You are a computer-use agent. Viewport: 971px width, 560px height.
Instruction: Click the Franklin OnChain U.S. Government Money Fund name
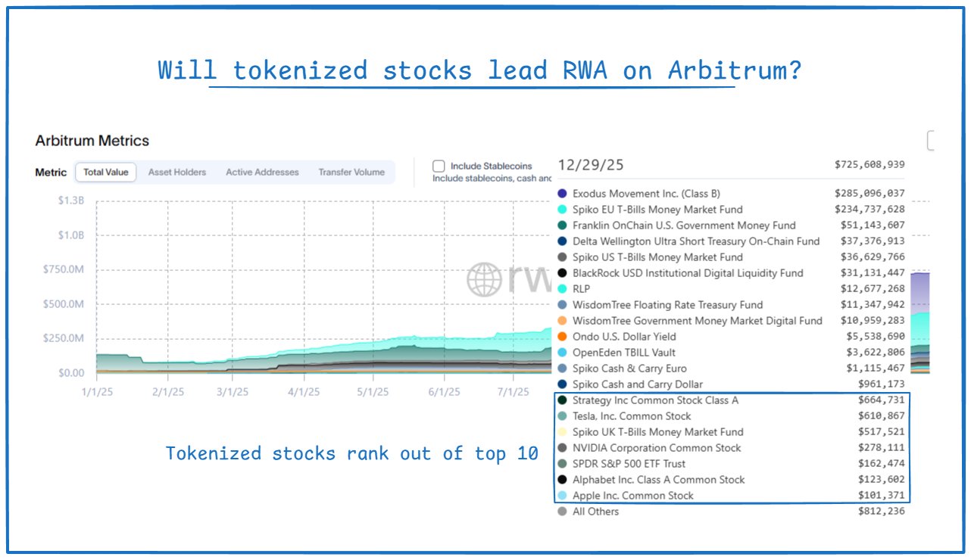pos(684,226)
